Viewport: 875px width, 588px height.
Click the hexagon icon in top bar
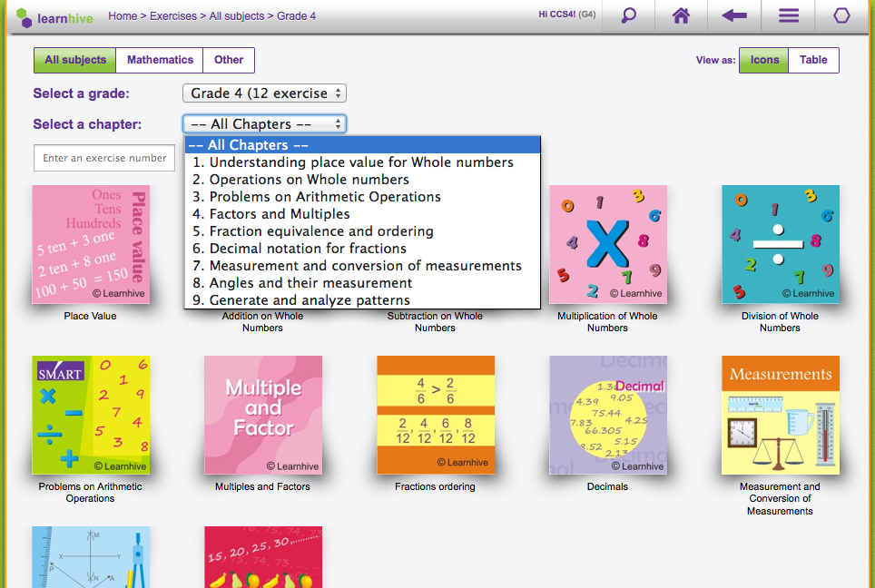tap(841, 15)
